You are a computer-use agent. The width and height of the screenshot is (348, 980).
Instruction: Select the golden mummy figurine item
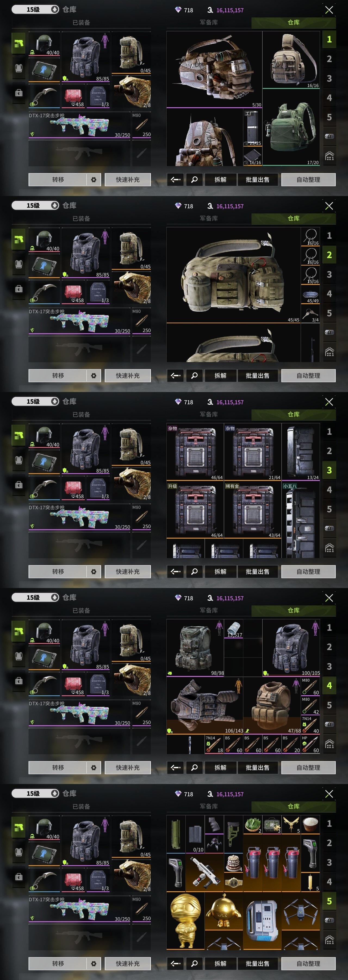click(185, 921)
